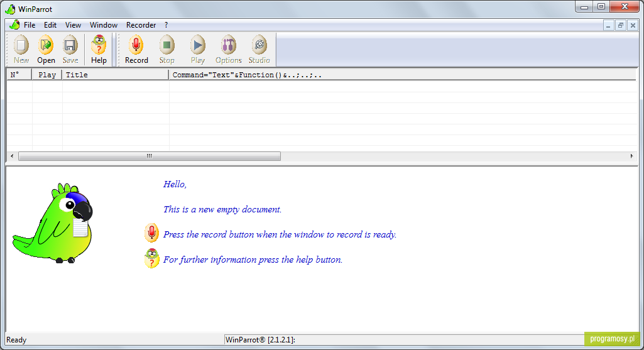Click the microphone icon beside record instructions
Image resolution: width=644 pixels, height=350 pixels.
pos(151,233)
